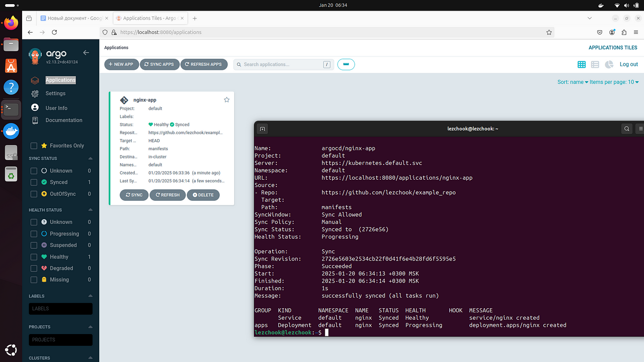Click the git icon on the nginx-app tile
This screenshot has width=644, height=362.
[x=124, y=100]
